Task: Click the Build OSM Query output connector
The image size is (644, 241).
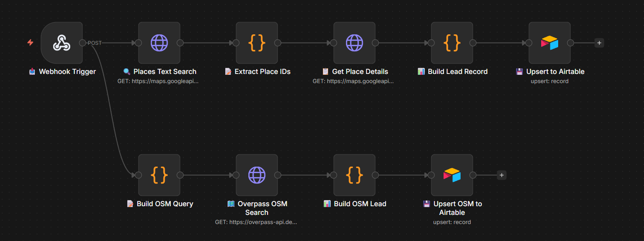Action: tap(180, 175)
